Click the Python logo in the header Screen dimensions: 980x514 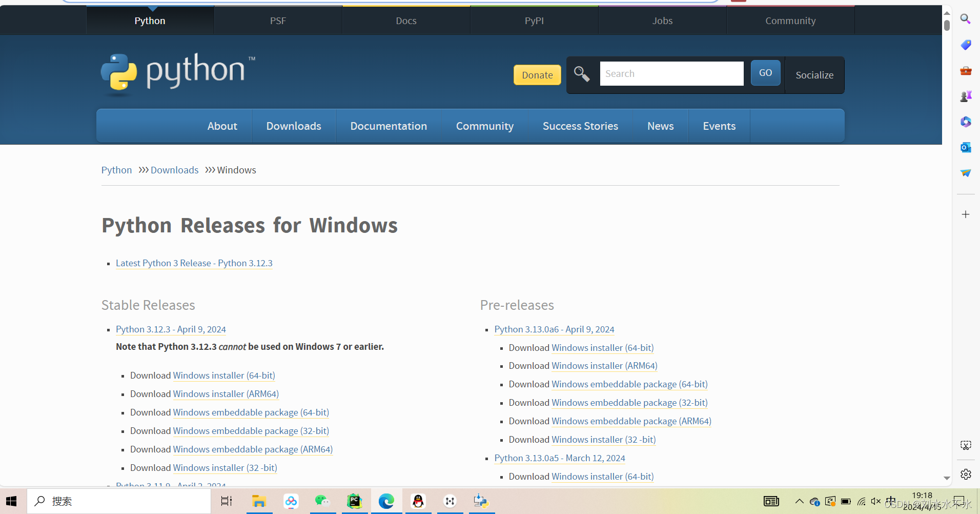[x=178, y=74]
